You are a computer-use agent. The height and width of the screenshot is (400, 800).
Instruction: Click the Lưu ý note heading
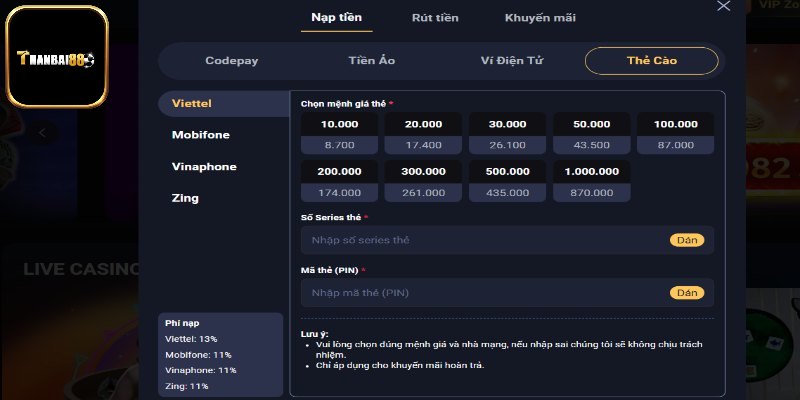point(314,334)
